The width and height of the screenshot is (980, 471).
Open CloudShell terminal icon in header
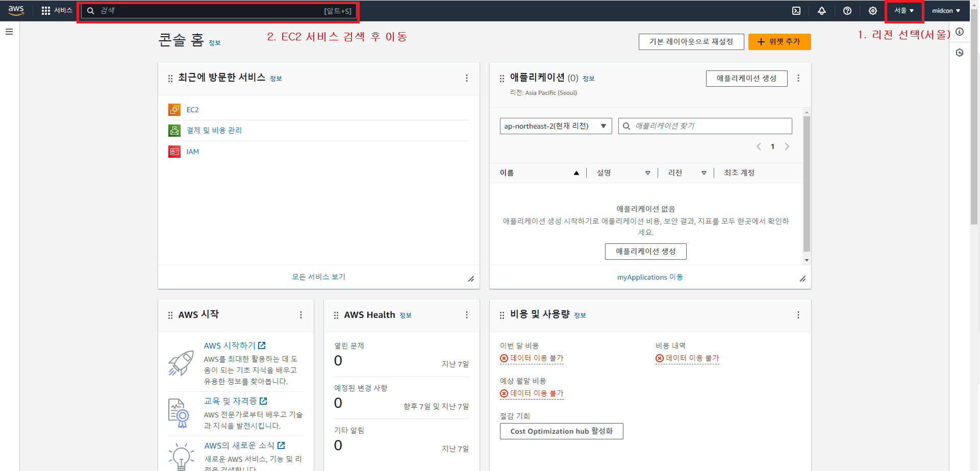pyautogui.click(x=796, y=11)
